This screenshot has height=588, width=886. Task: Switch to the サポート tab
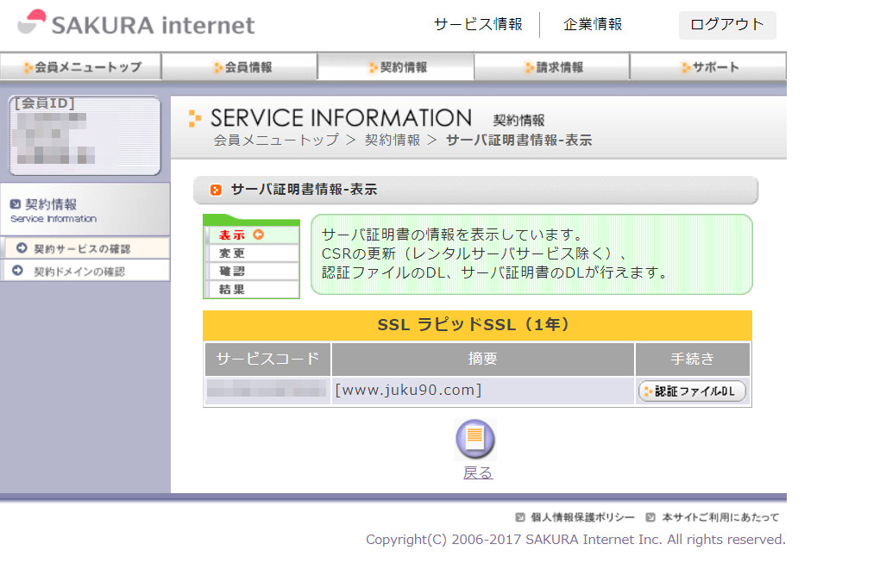tap(708, 66)
